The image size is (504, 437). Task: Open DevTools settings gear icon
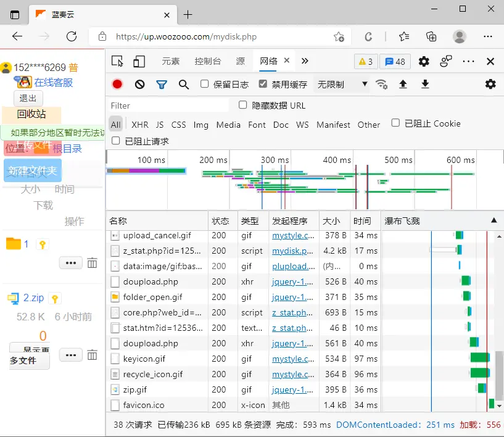point(424,61)
